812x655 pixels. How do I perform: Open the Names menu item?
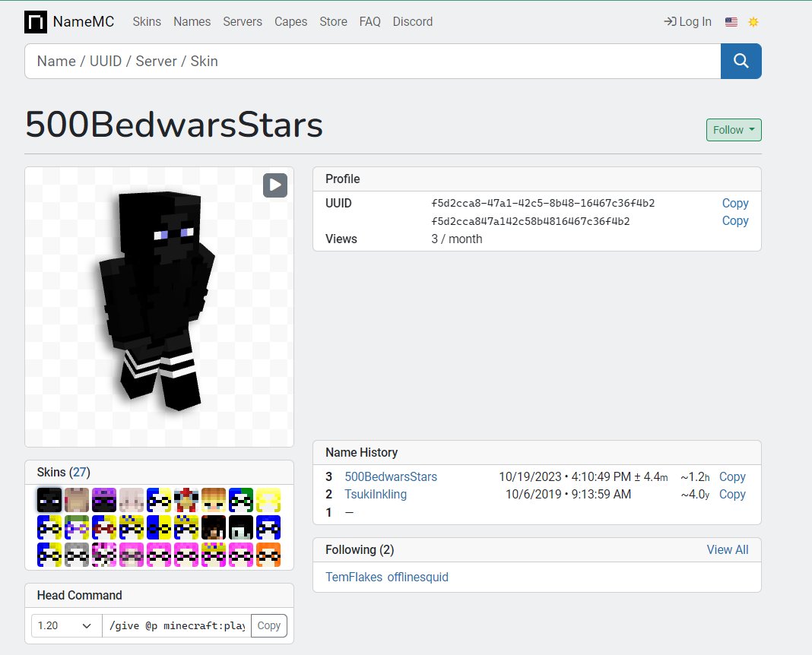192,22
